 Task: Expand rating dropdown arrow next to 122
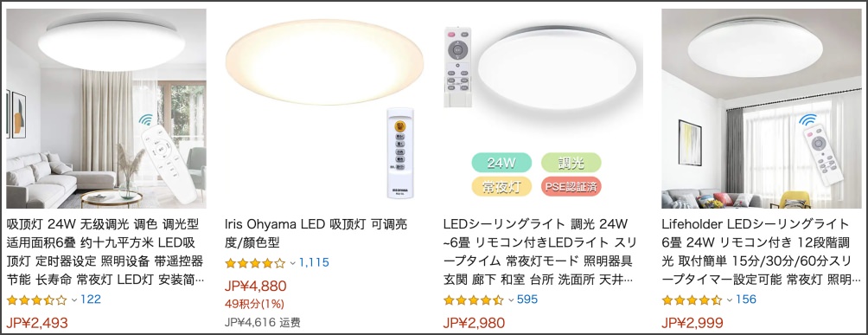[74, 300]
